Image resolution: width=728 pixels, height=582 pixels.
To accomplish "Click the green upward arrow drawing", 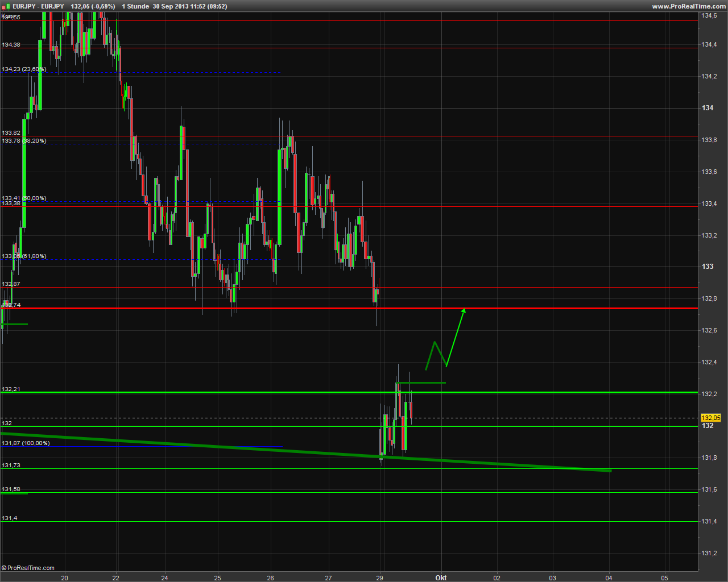I will [455, 336].
